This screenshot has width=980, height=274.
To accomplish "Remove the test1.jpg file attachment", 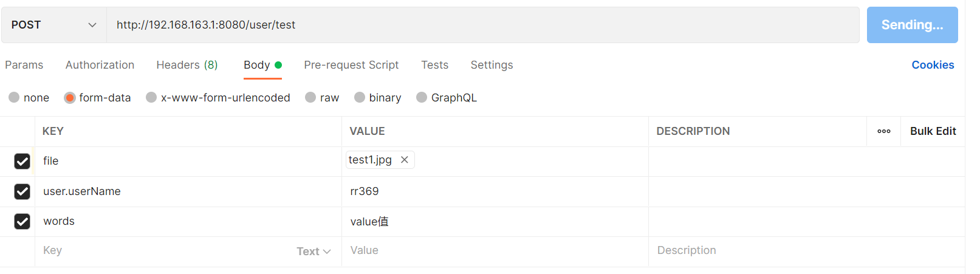I will click(405, 160).
